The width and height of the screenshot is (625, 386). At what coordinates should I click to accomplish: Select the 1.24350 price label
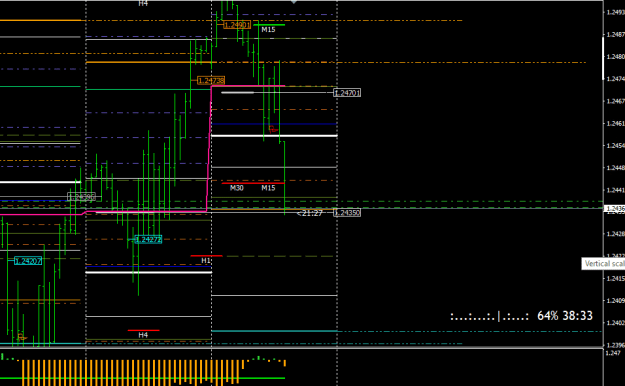pyautogui.click(x=347, y=213)
